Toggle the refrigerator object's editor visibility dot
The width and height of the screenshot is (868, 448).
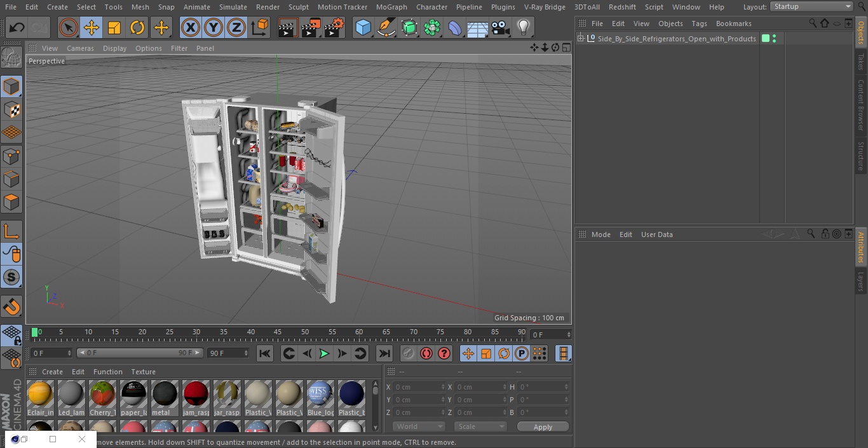[x=774, y=36]
